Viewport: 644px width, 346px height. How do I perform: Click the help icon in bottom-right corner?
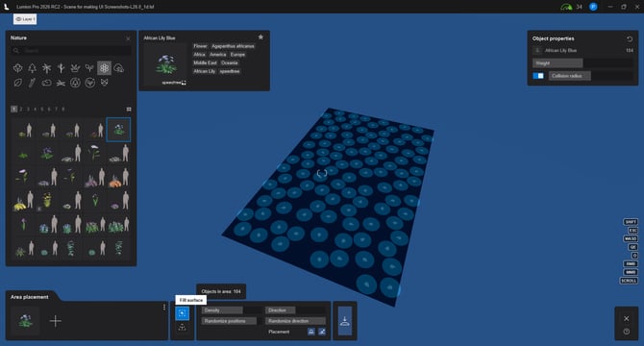click(627, 332)
